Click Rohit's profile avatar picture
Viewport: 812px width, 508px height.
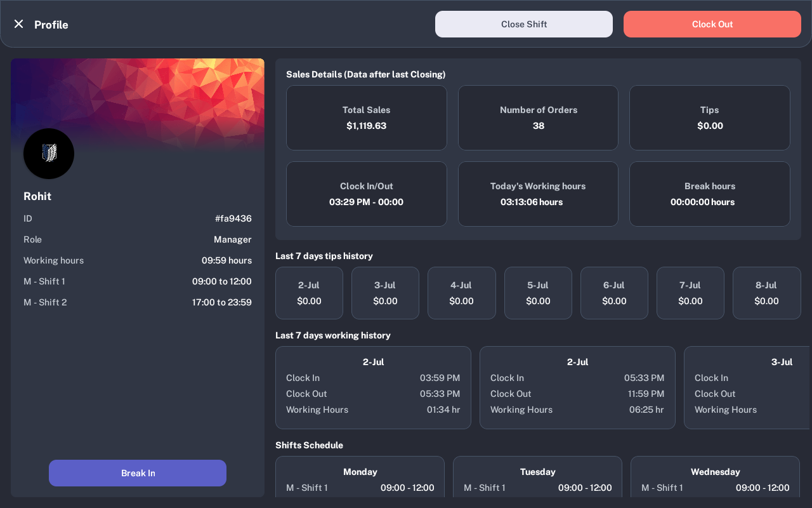(x=49, y=154)
